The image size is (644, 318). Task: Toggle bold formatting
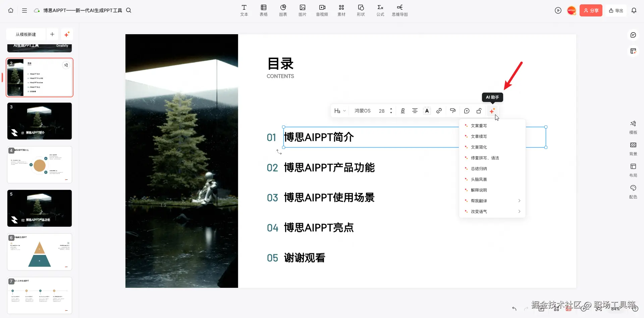click(x=403, y=111)
